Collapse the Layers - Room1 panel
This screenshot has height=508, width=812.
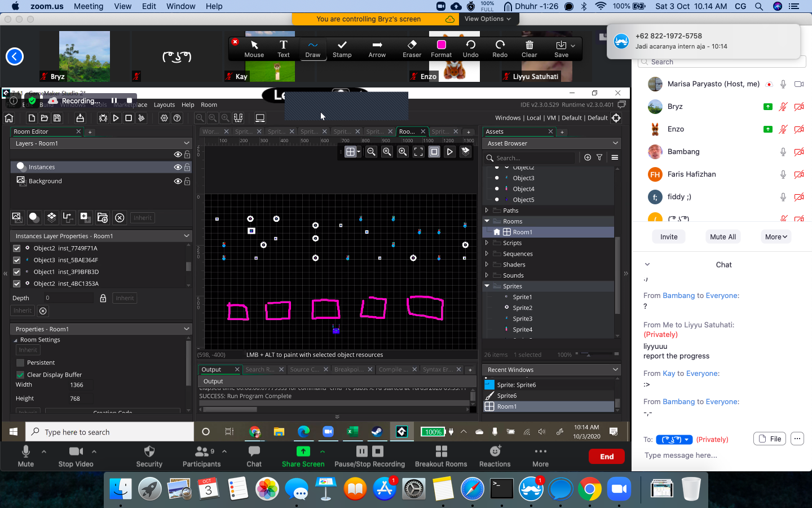(x=186, y=143)
